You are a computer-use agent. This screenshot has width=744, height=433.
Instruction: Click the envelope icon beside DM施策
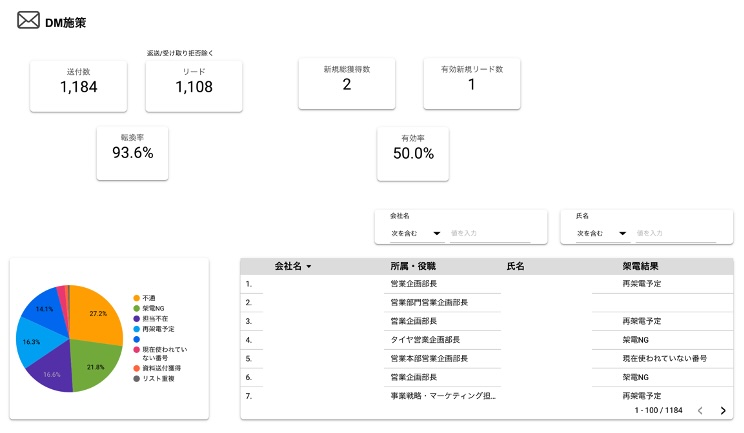[x=28, y=21]
